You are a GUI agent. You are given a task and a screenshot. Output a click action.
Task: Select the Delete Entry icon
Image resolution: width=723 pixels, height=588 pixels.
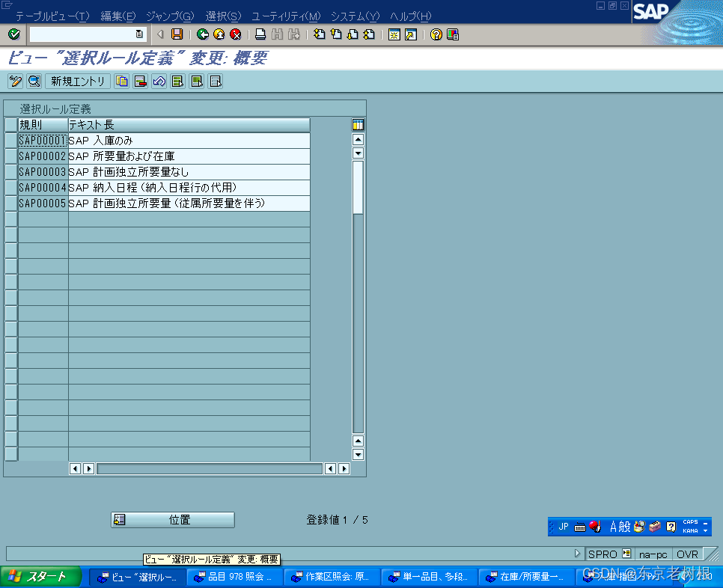tap(139, 81)
